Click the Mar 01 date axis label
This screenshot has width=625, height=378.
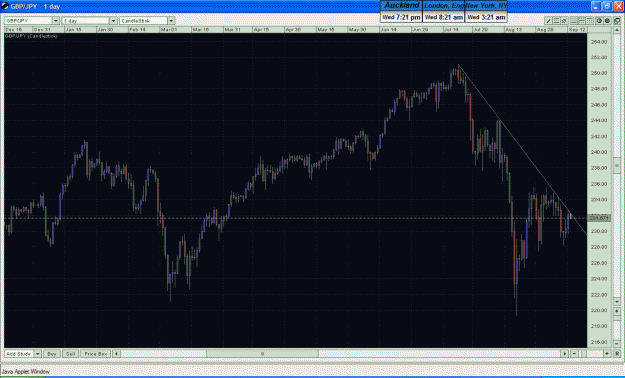tap(168, 30)
